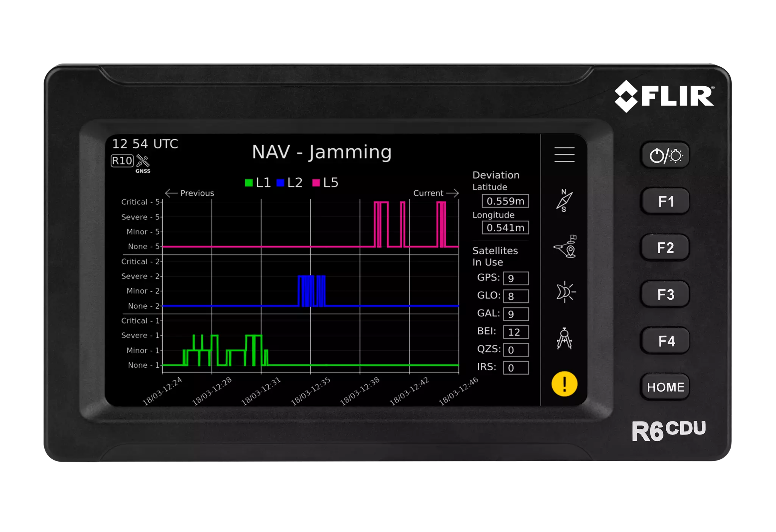This screenshot has width=776, height=532.
Task: Click the Previous arrow on the chart
Action: tap(190, 193)
